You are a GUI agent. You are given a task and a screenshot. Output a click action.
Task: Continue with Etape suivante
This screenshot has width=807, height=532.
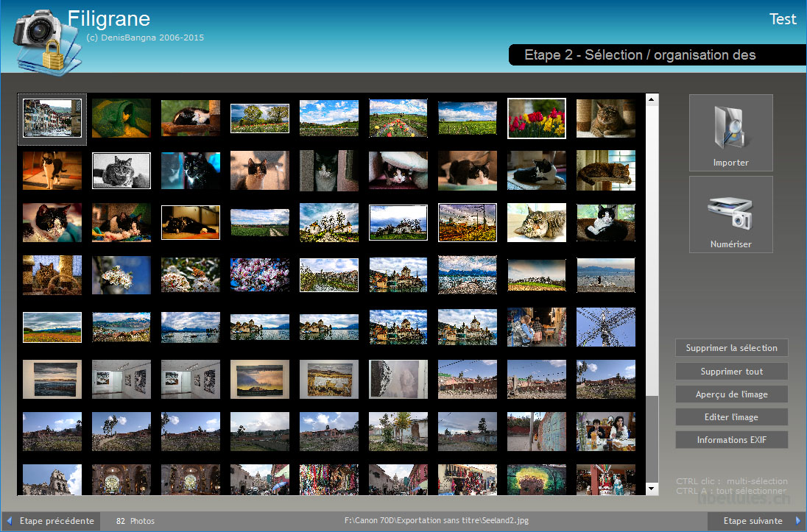click(x=757, y=521)
